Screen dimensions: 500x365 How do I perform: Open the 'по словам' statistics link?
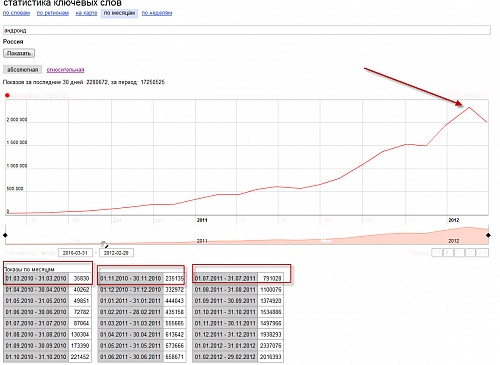(x=16, y=13)
